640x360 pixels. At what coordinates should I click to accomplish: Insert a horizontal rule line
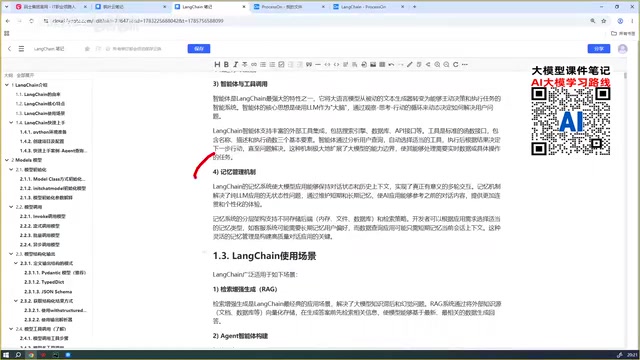[318, 64]
